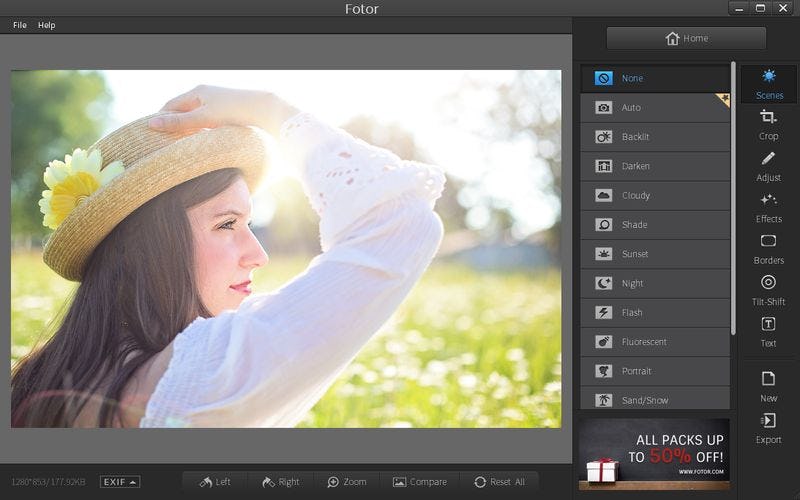Select the Tilt-Shift tool

(x=768, y=289)
